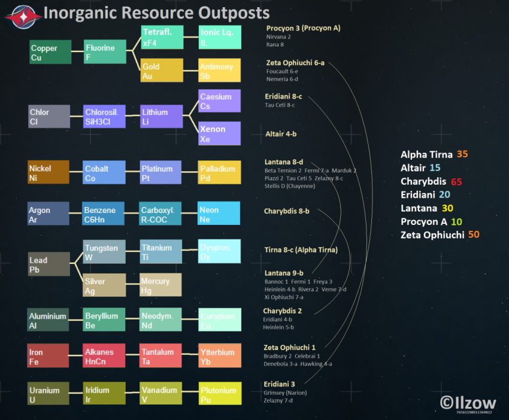The height and width of the screenshot is (420, 509).
Task: Enable the Dyspros. Dy node
Action: 219,251
